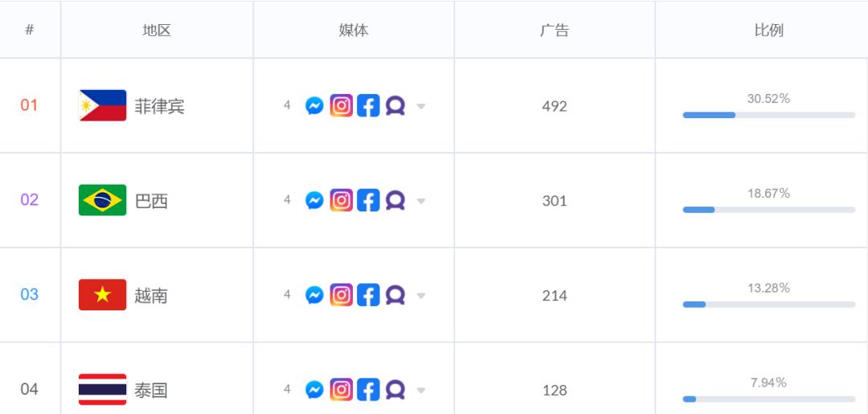Click the 比例 column header
Viewport: 868px width, 414px height.
(769, 30)
